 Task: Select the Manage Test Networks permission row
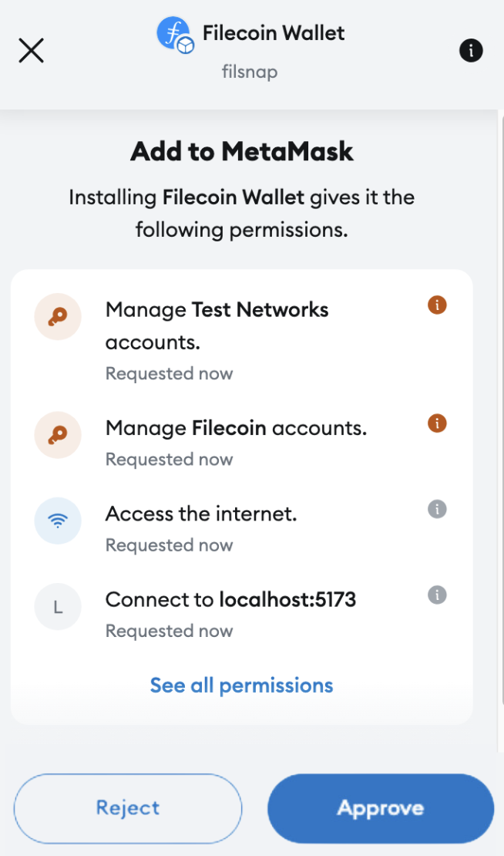(x=217, y=325)
